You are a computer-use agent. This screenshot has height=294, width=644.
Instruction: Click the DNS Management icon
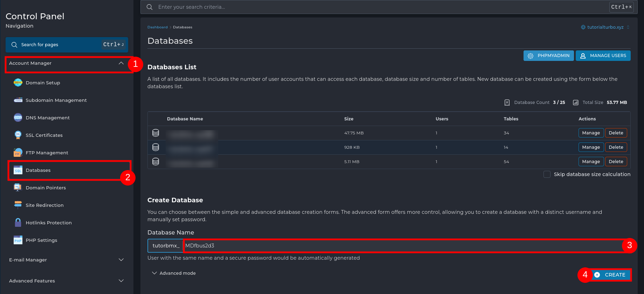18,118
